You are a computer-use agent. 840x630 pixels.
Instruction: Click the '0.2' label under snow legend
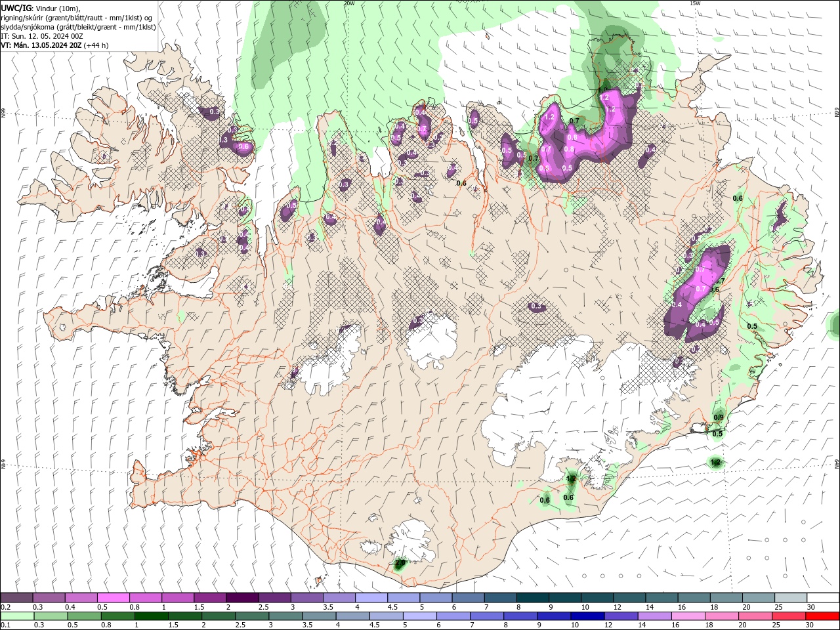click(5, 607)
